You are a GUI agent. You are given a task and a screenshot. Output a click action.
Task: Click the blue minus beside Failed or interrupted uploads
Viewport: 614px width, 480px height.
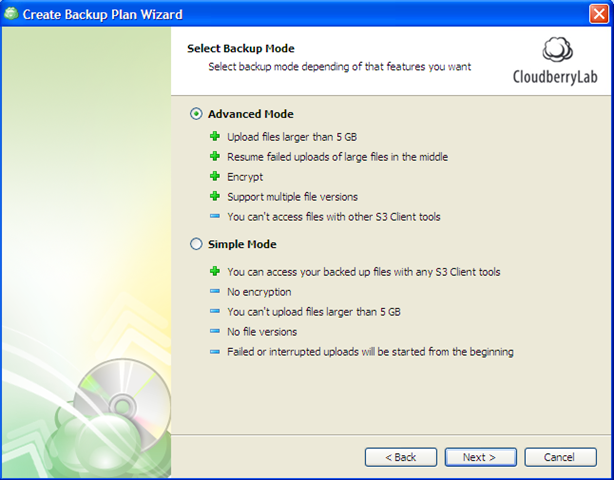click(x=215, y=352)
